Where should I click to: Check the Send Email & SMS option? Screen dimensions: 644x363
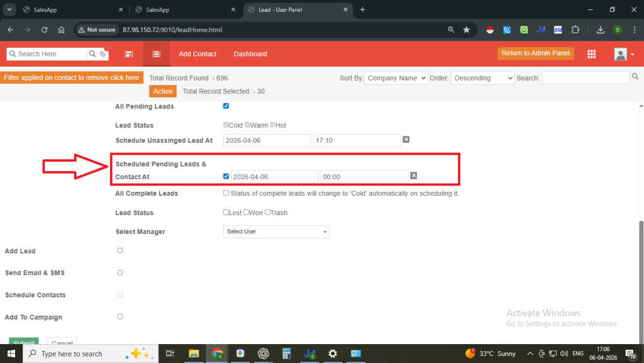(120, 272)
